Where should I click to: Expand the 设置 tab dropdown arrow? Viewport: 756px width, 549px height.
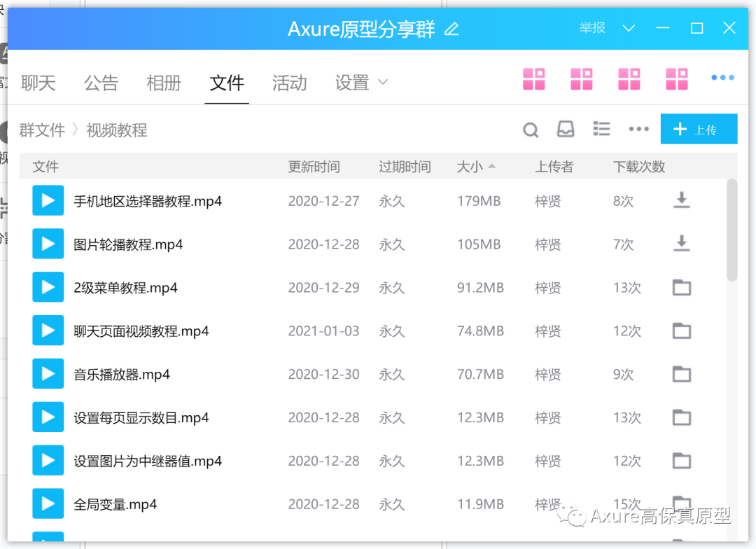pyautogui.click(x=383, y=82)
